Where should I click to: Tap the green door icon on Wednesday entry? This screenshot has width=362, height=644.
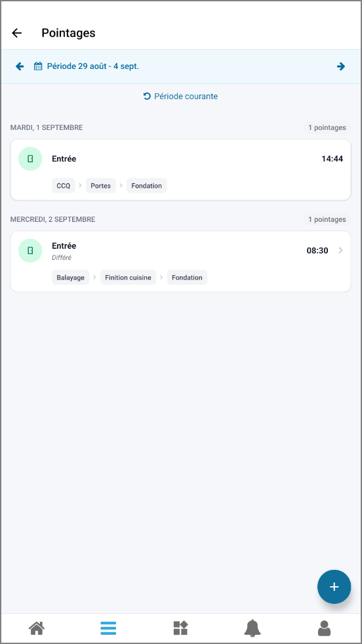click(x=30, y=251)
